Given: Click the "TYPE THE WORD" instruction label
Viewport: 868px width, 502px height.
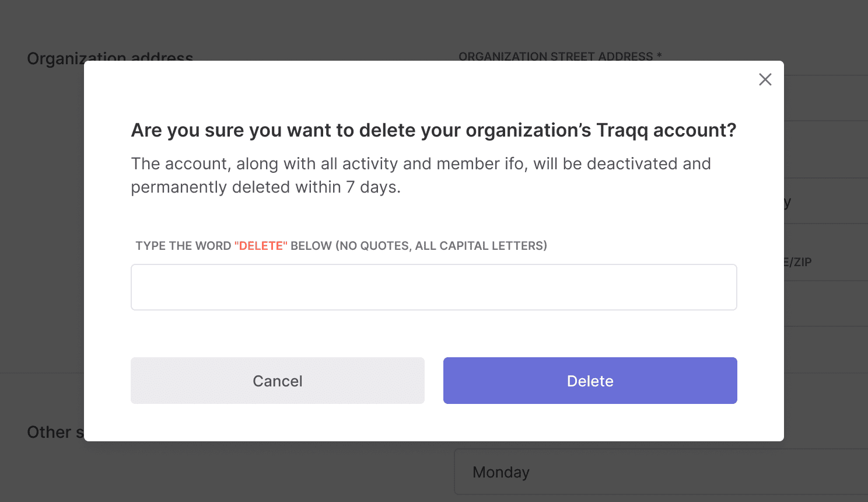Looking at the screenshot, I should coord(183,246).
